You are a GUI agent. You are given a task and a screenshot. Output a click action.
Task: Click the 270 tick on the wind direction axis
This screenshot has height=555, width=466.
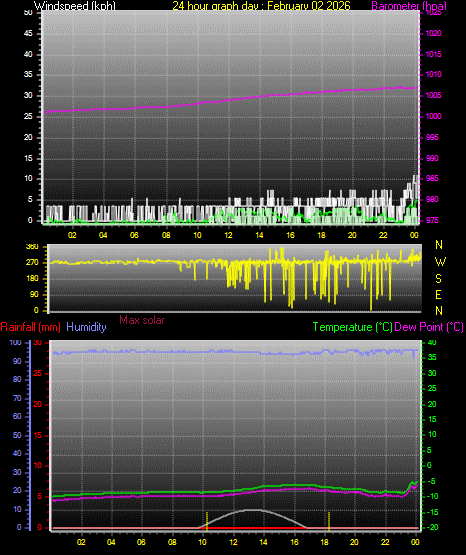[32, 263]
